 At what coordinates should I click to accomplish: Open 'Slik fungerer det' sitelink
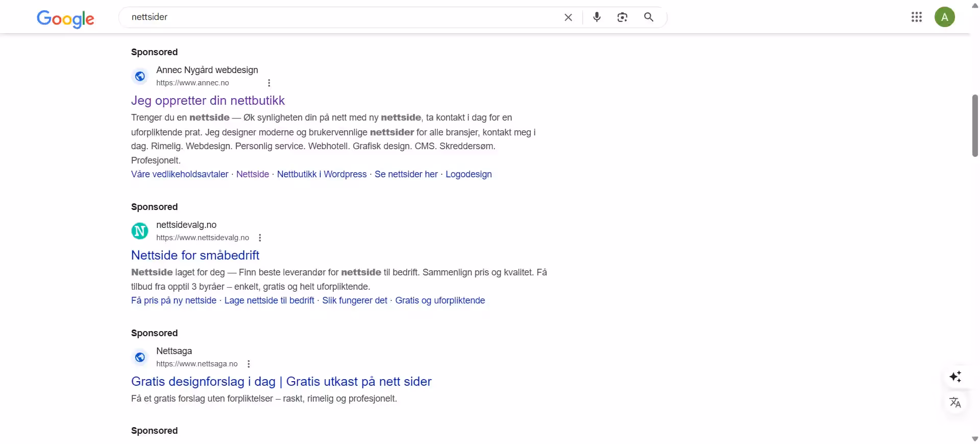355,300
